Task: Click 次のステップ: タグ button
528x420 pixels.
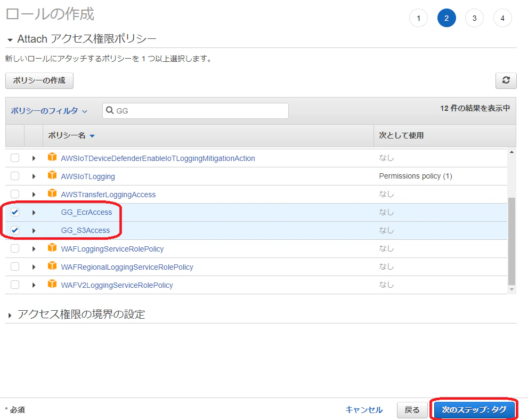Action: coord(474,409)
